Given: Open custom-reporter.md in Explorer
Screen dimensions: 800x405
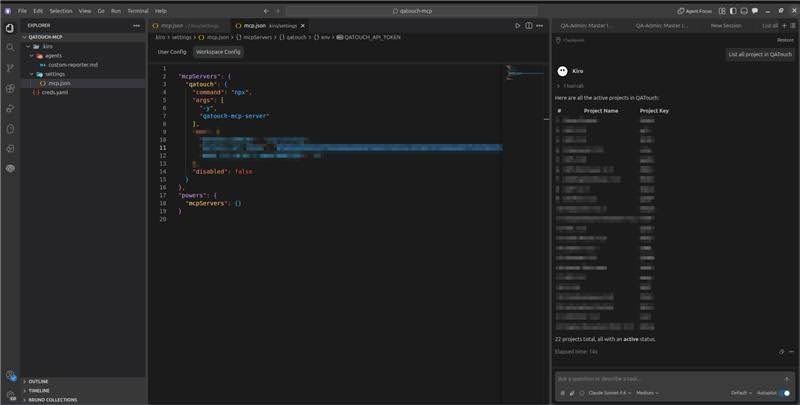Looking at the screenshot, I should click(x=73, y=65).
